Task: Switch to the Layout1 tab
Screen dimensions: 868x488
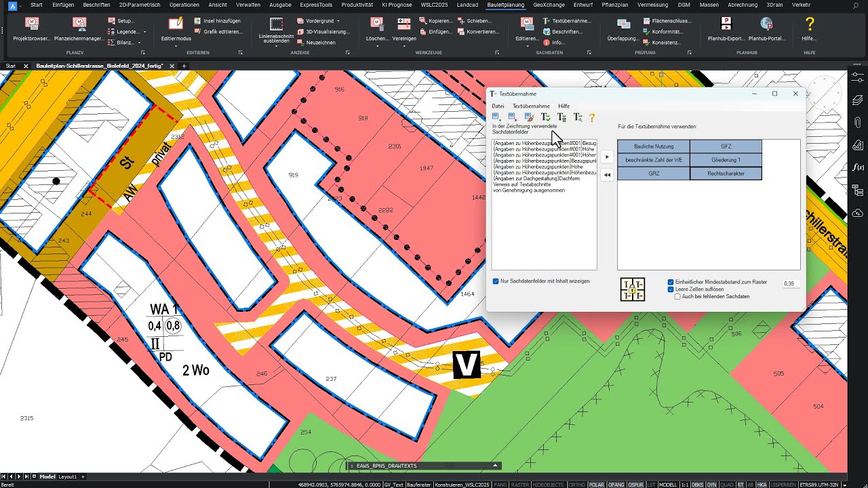Action: click(x=68, y=476)
